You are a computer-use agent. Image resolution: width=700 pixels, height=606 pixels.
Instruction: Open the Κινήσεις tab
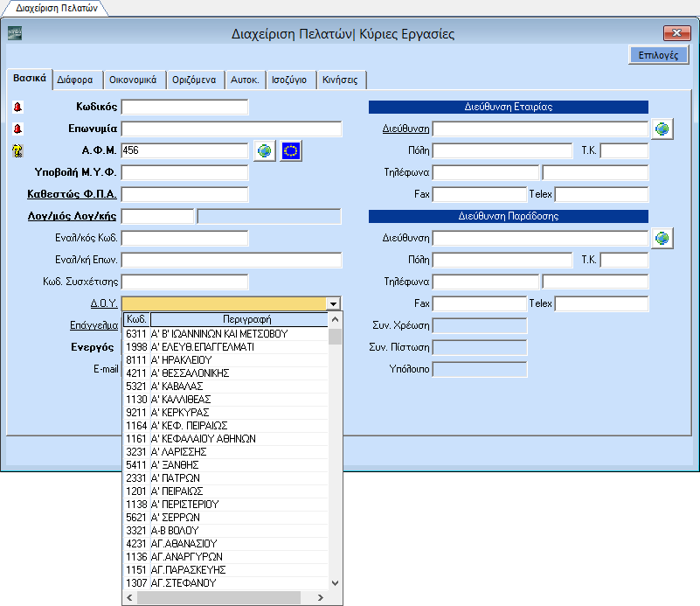click(x=340, y=80)
